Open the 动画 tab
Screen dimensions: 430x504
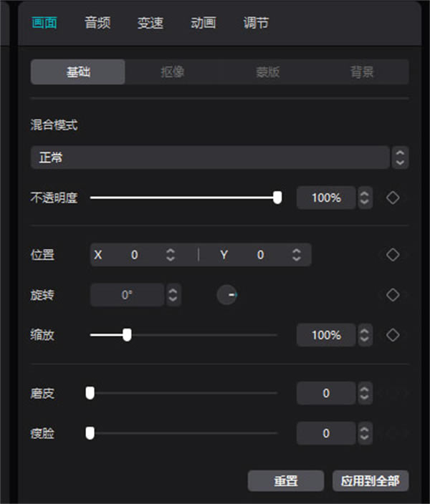pos(203,23)
